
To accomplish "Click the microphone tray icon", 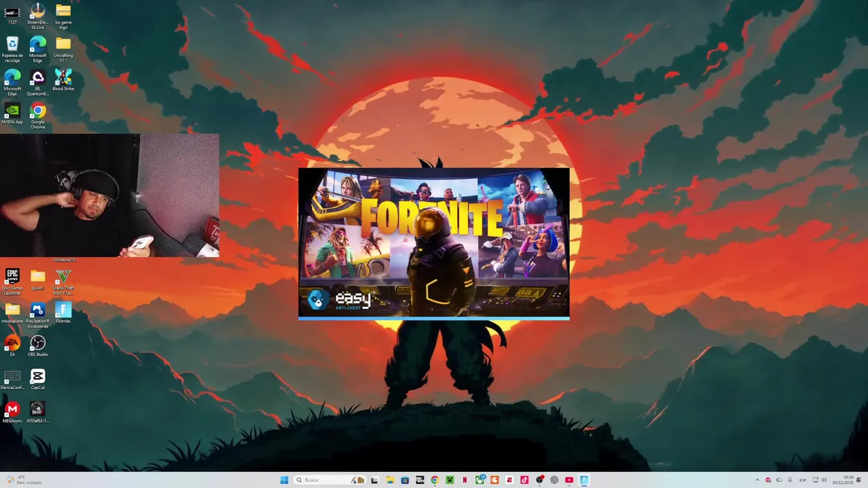I will (790, 480).
